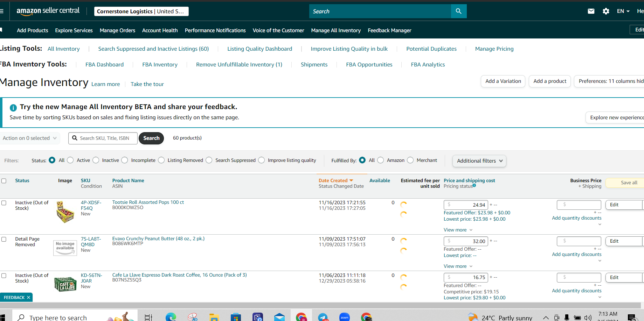Close the FEEDBACK tab with the X
Viewport: 644px width, 321px height.
[29, 298]
